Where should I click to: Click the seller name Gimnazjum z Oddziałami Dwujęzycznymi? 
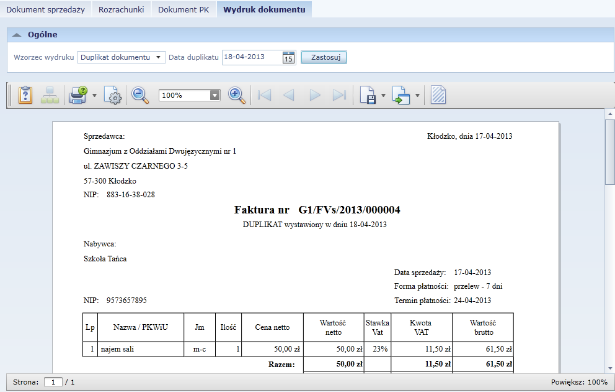pos(160,151)
